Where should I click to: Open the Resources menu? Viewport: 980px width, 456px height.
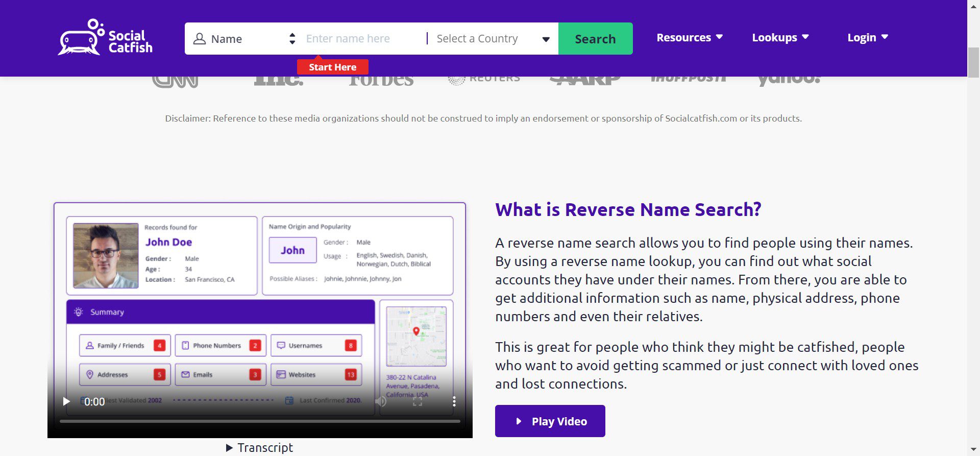tap(689, 37)
